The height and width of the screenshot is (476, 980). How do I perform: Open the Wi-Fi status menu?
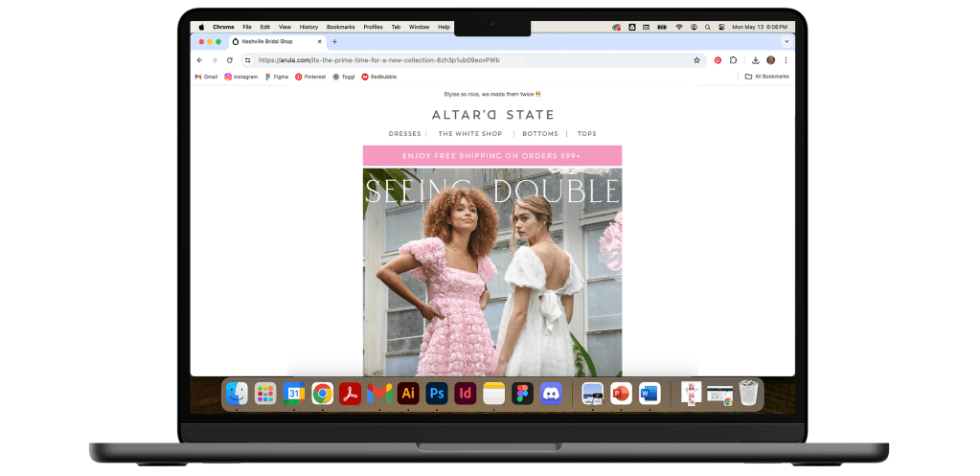(679, 27)
